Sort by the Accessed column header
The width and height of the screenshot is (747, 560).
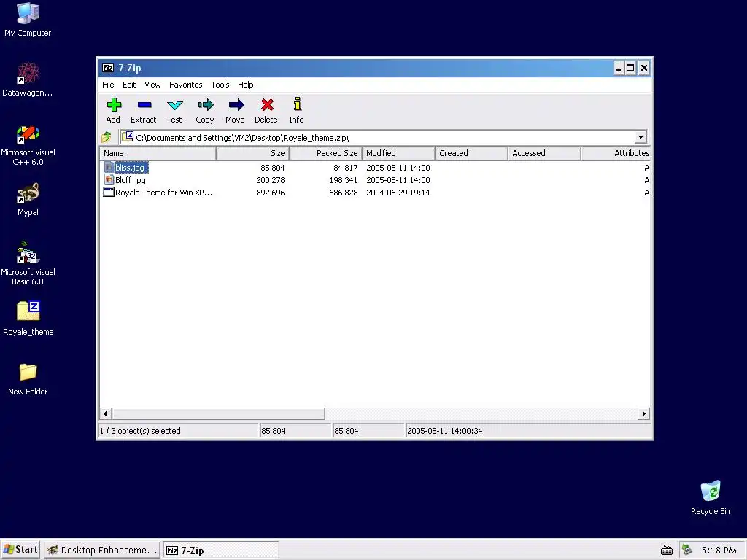(x=544, y=153)
